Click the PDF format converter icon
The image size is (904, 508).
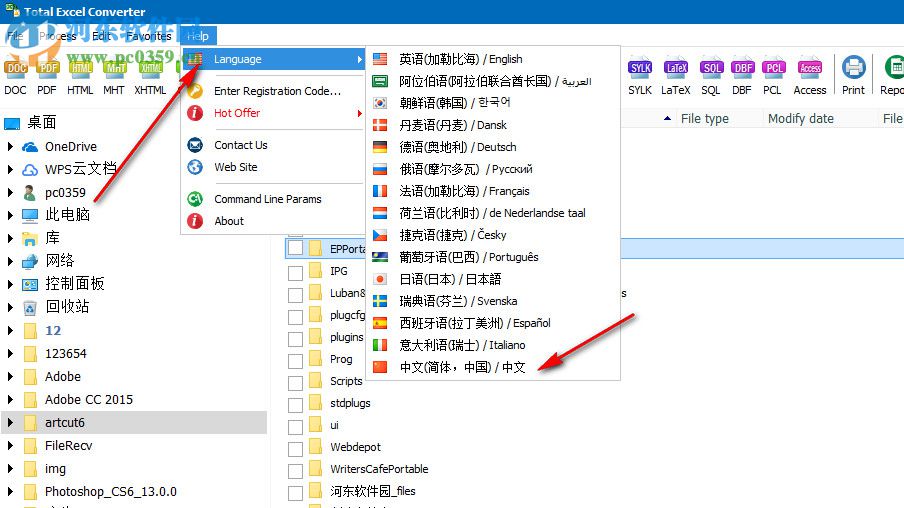[47, 68]
